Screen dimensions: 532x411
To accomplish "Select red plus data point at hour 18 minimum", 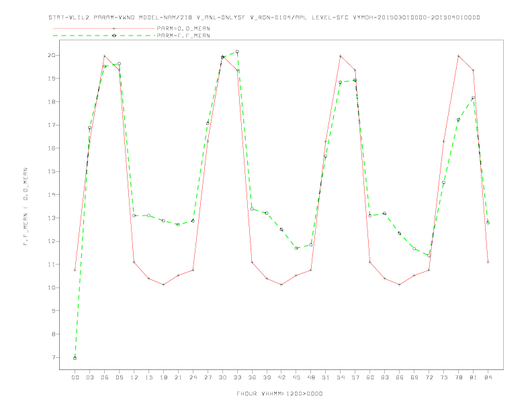I will pyautogui.click(x=163, y=285).
